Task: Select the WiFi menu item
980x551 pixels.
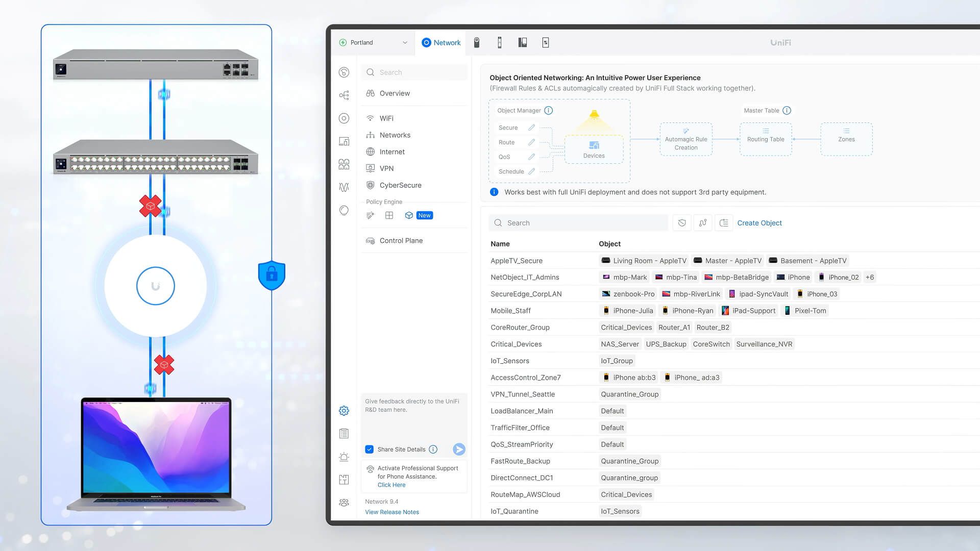Action: [x=386, y=118]
